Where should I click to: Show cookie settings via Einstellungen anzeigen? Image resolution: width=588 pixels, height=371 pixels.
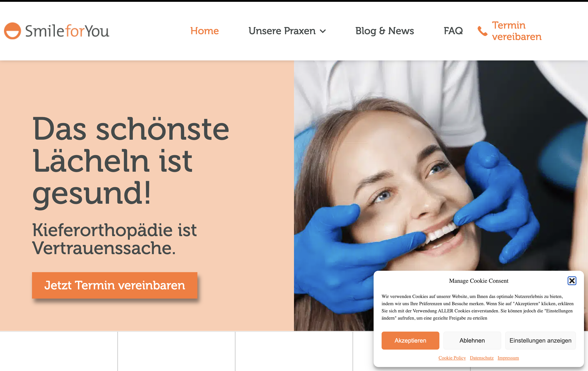pos(540,340)
